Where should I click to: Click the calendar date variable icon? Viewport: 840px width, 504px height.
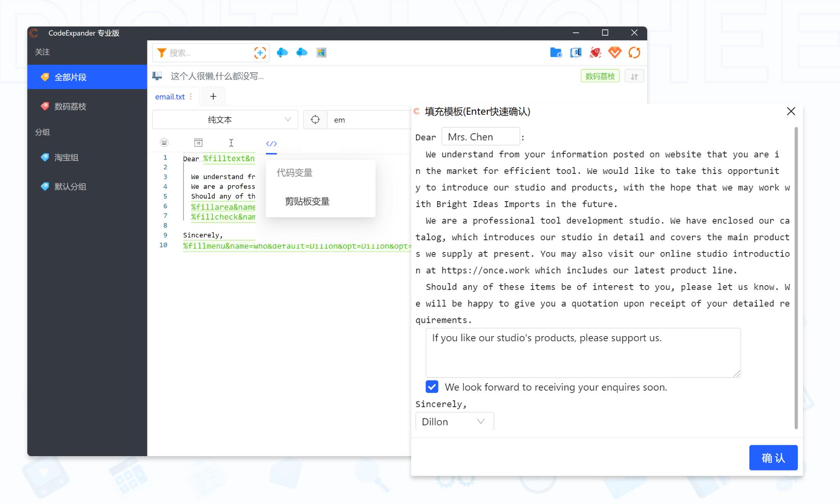coord(198,143)
